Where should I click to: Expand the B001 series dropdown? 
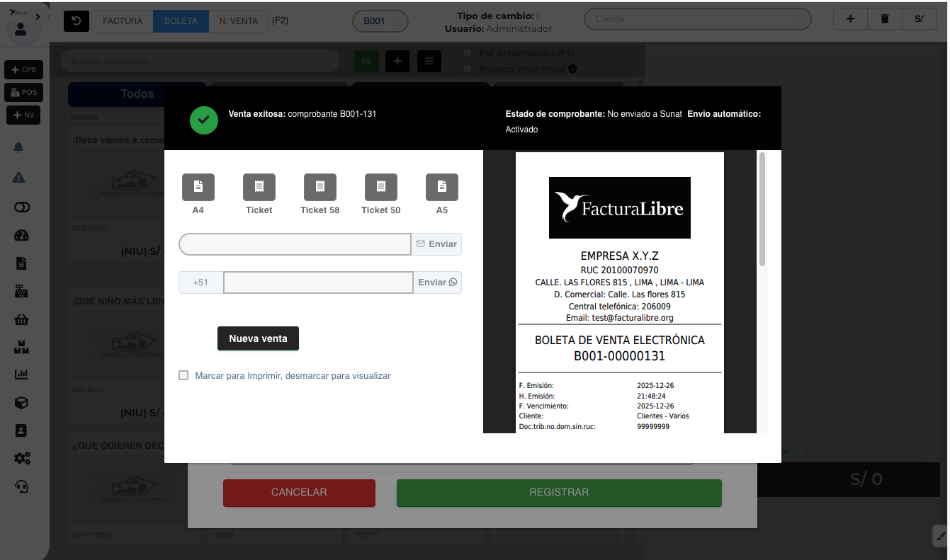[x=380, y=21]
